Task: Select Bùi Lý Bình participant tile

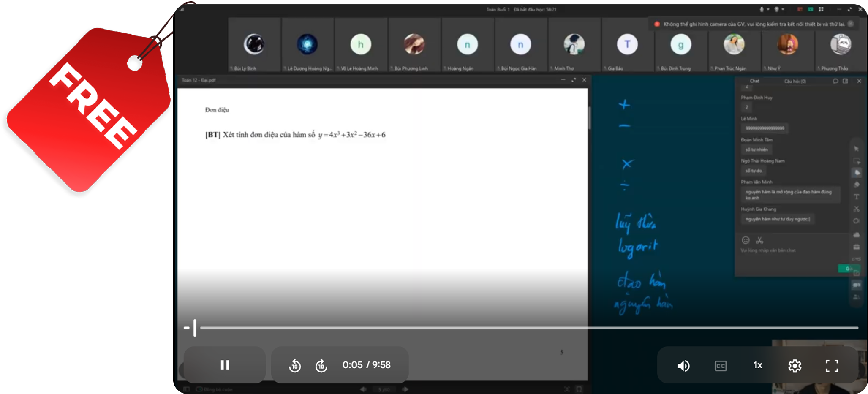Action: click(x=254, y=45)
